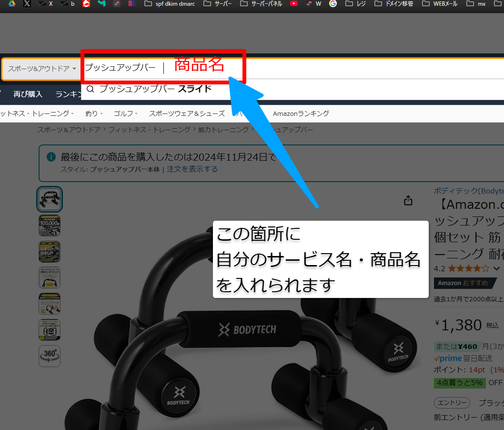Select the third product thumbnail with yellow banner
This screenshot has height=430, width=504.
(x=50, y=252)
